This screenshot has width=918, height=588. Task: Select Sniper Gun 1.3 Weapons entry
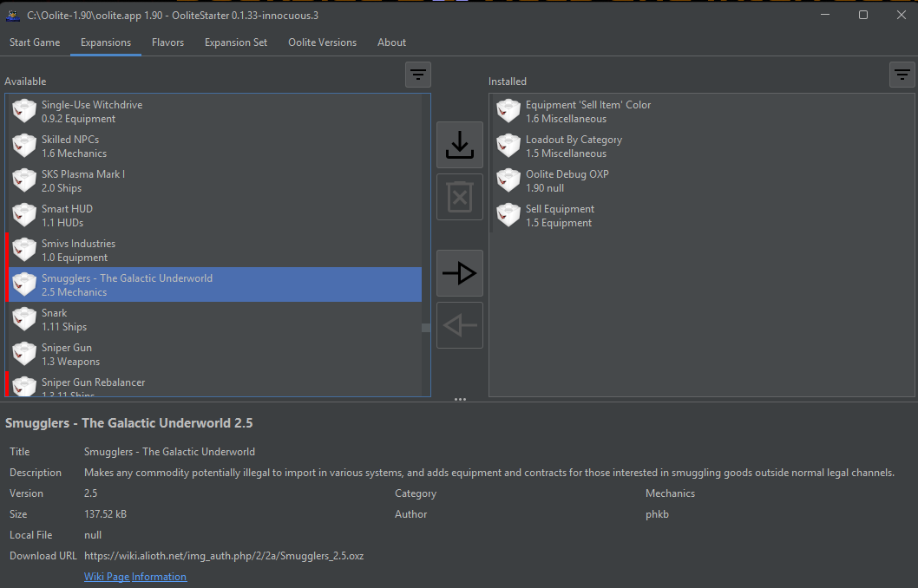213,354
